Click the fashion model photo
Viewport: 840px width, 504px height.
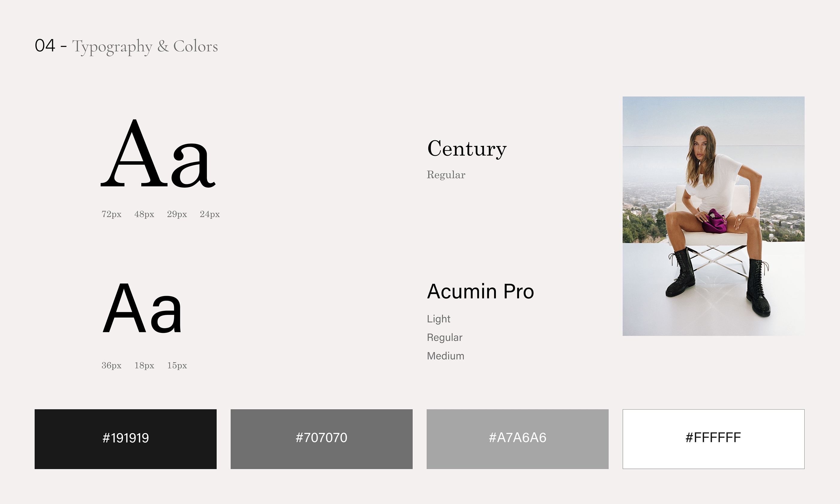click(713, 216)
